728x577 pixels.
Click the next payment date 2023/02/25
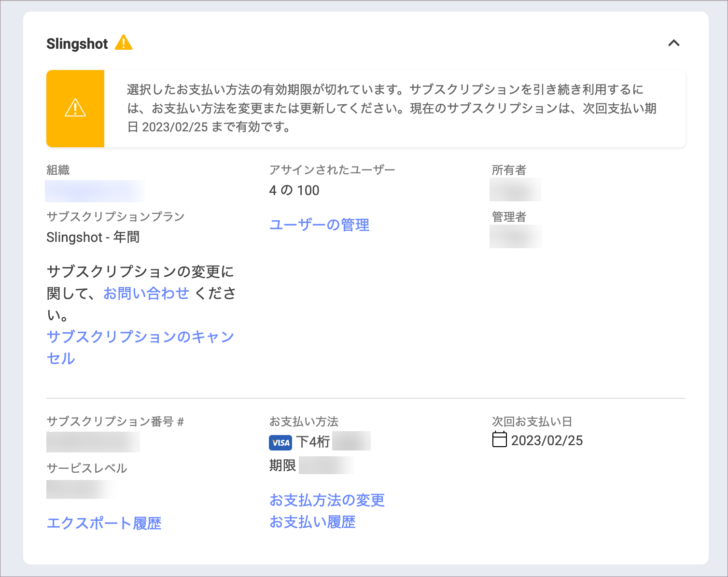[547, 440]
